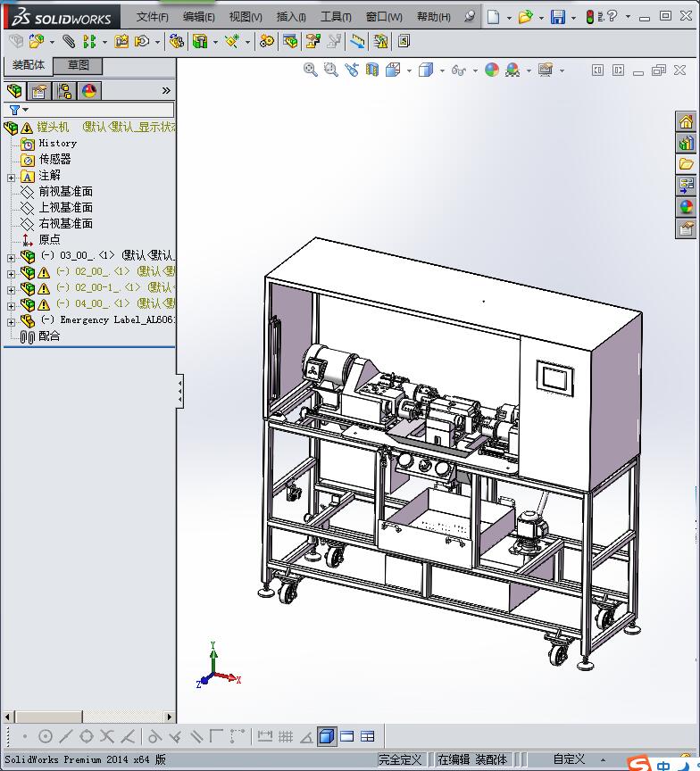
Task: Open the Hide/Show Items glasses dropdown
Action: [x=475, y=71]
